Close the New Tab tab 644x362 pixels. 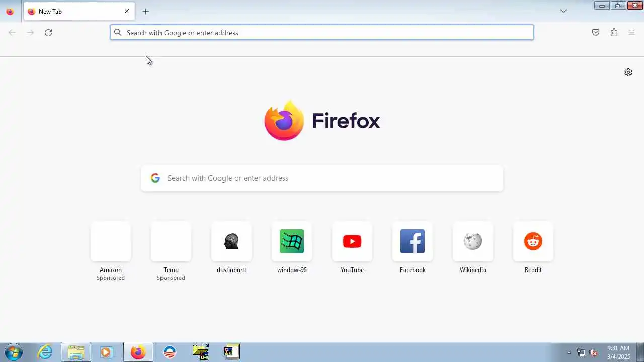(x=127, y=11)
